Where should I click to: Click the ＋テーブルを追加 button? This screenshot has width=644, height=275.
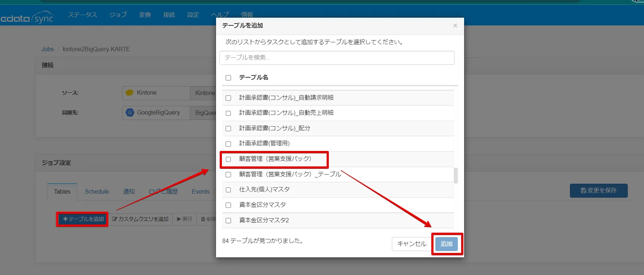[x=83, y=219]
